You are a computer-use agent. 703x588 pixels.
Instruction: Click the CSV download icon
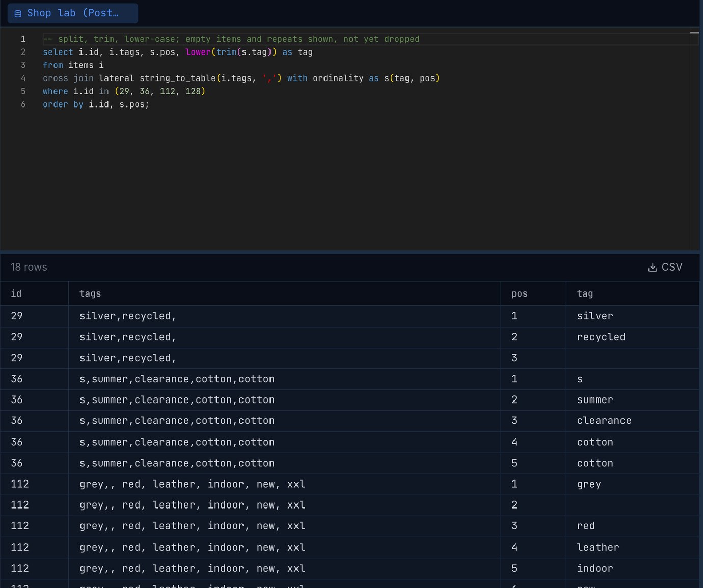coord(652,267)
